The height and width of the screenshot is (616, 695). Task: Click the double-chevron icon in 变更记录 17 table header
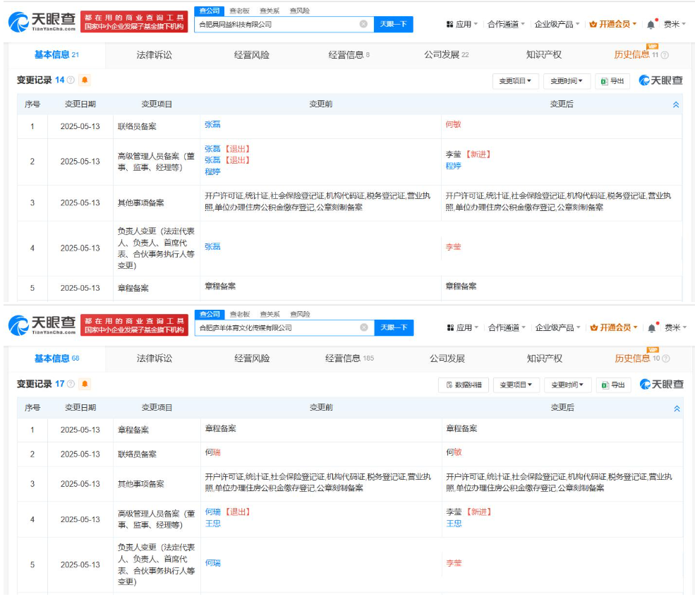(x=677, y=409)
